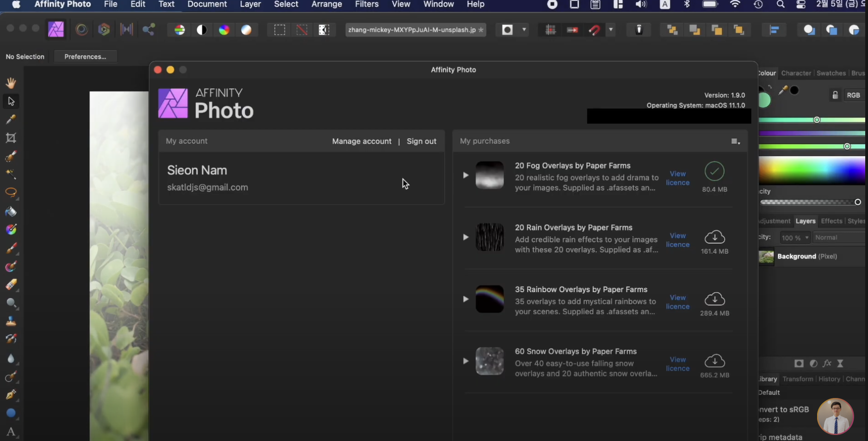Toggle the colour panel lock icon
Image resolution: width=868 pixels, height=441 pixels.
click(835, 95)
